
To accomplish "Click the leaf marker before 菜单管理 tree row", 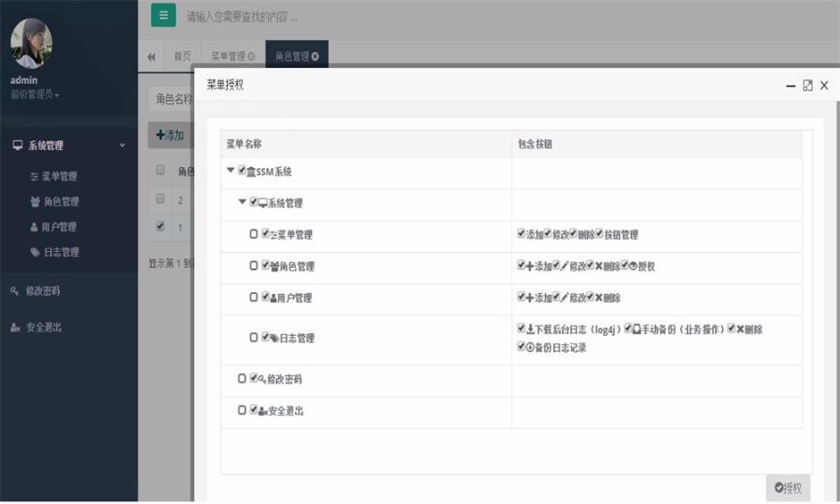I will pos(254,233).
